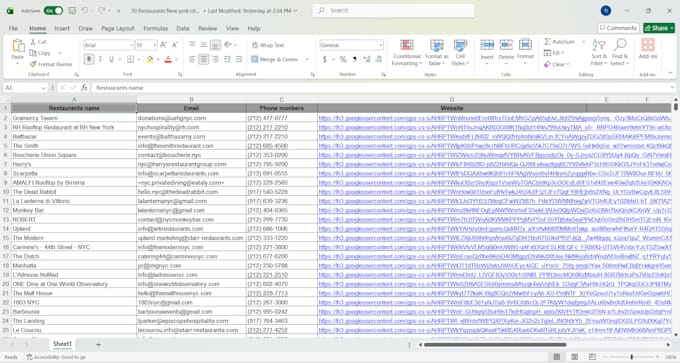This screenshot has height=363, width=680.
Task: Switch to Page Break Preview in status bar
Action: pyautogui.click(x=592, y=357)
